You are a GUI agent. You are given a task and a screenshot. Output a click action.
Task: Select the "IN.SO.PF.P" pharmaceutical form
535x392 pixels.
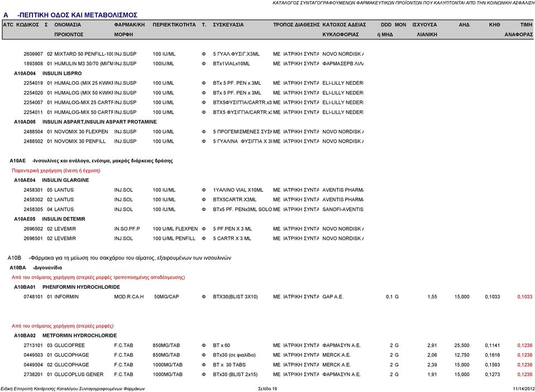pos(127,229)
